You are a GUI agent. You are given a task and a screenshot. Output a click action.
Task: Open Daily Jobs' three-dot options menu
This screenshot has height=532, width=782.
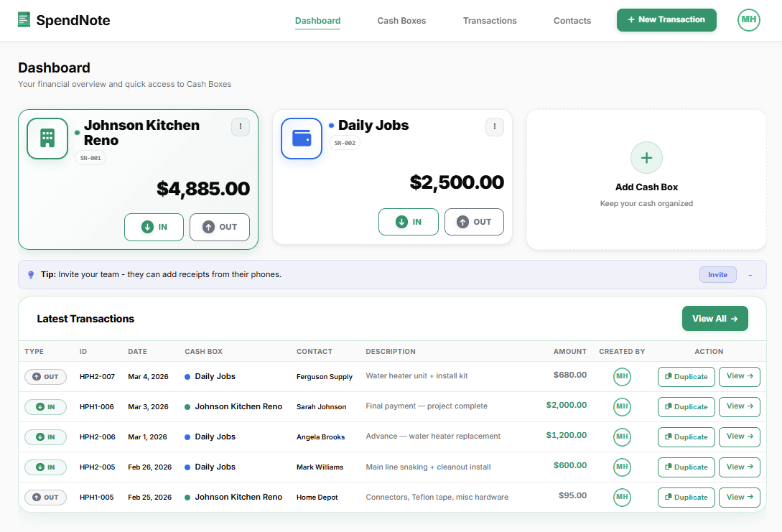pos(495,126)
